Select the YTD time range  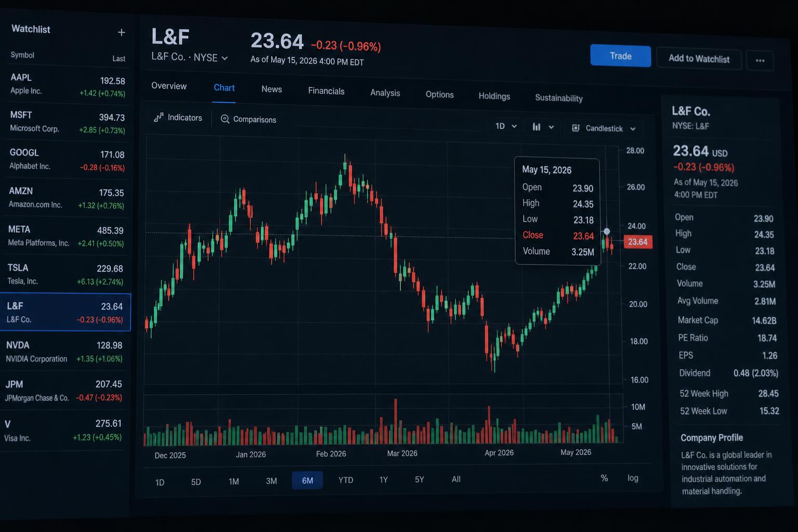point(345,480)
